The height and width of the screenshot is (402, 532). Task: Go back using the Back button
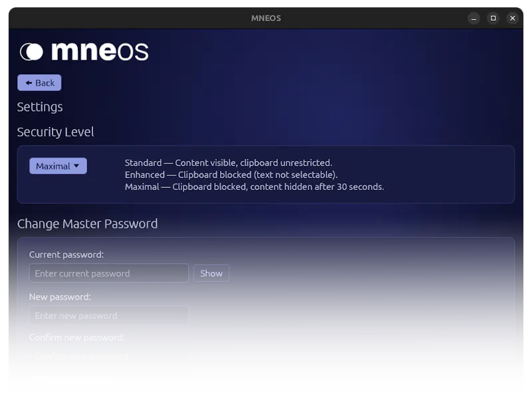(x=39, y=82)
